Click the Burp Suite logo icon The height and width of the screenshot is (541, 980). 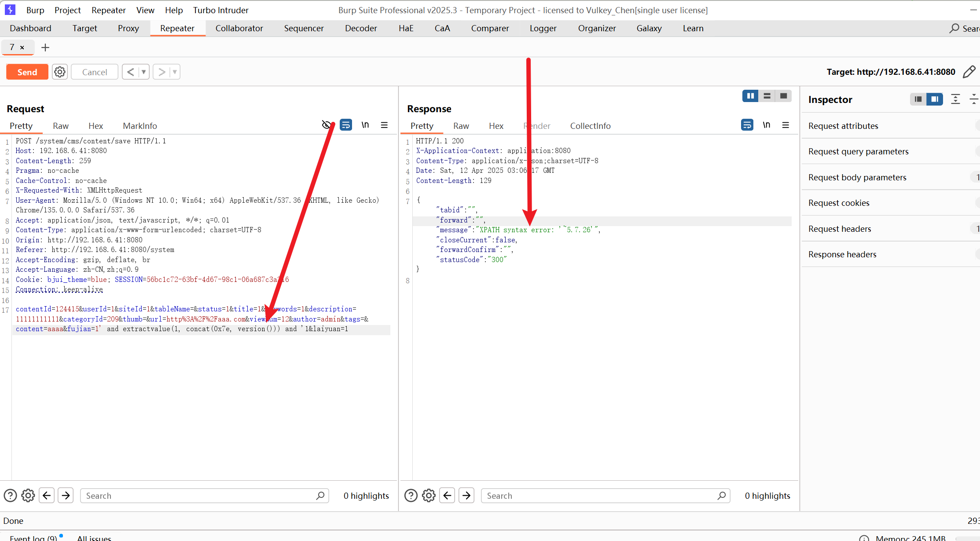point(10,10)
